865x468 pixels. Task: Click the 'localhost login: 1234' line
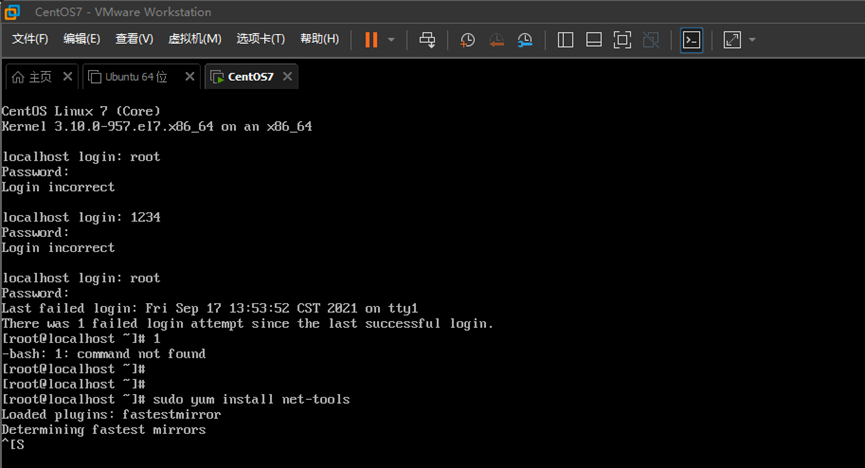[x=81, y=217]
